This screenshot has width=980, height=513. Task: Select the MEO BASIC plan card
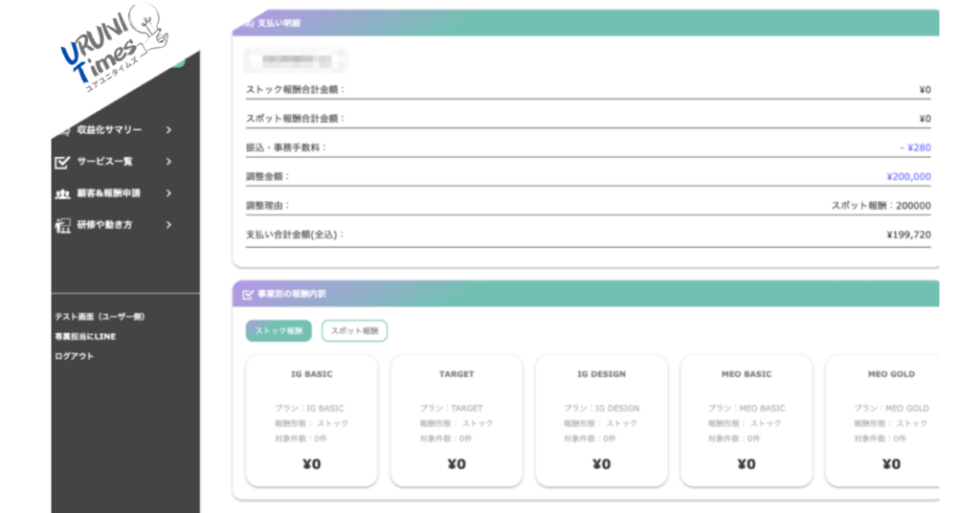click(x=746, y=421)
